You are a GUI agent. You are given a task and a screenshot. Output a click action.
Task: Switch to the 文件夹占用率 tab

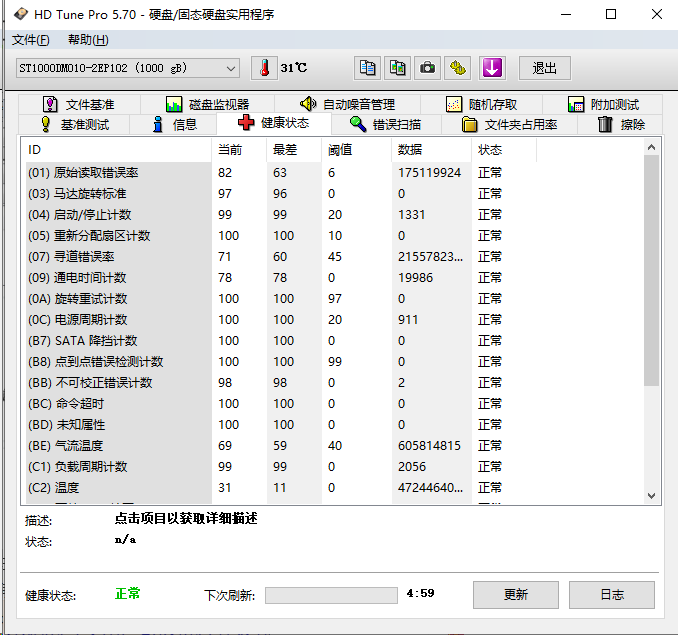[509, 124]
